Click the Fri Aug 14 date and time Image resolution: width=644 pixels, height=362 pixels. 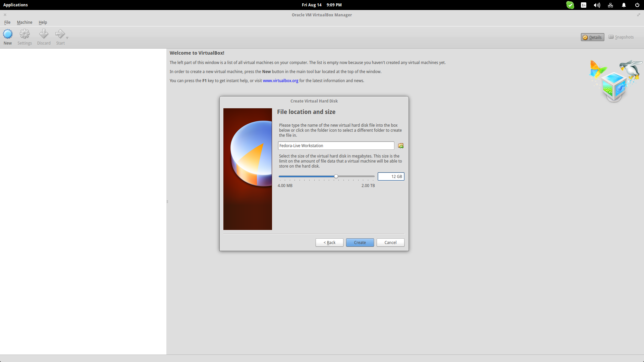(322, 5)
